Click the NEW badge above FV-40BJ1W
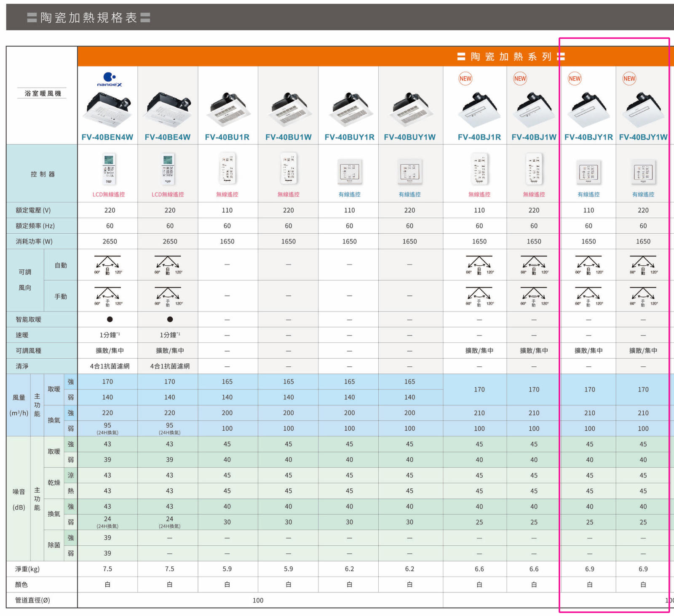This screenshot has height=616, width=674. tap(520, 79)
